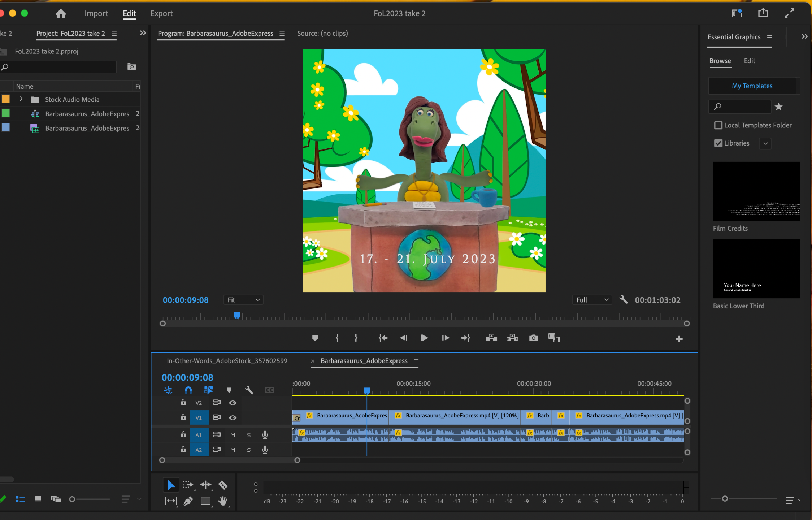Select the Hand tool
Screen dimensions: 812x520
pos(223,501)
